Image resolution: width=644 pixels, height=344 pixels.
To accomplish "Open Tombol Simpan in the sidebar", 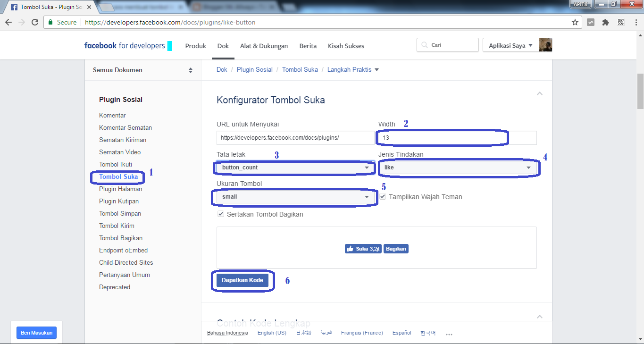I will coord(120,213).
